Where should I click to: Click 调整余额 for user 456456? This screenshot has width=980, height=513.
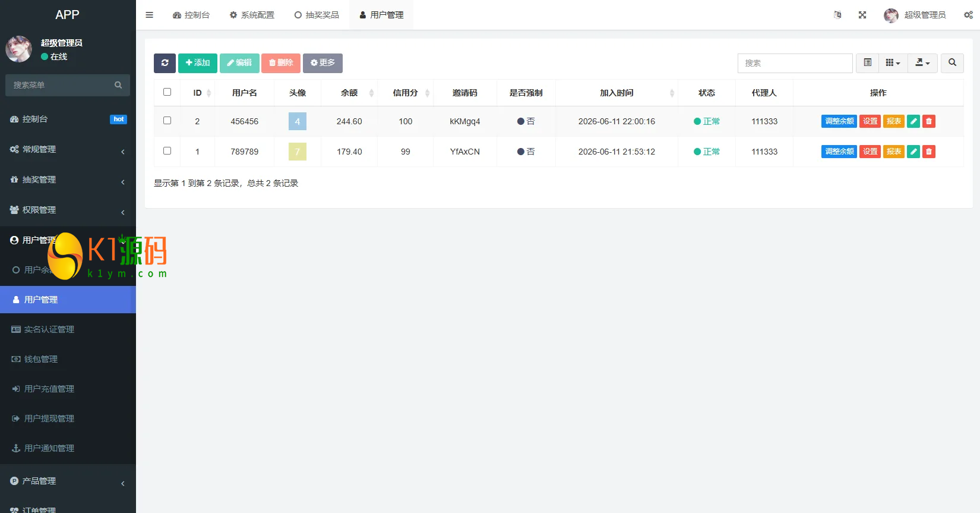(x=839, y=121)
